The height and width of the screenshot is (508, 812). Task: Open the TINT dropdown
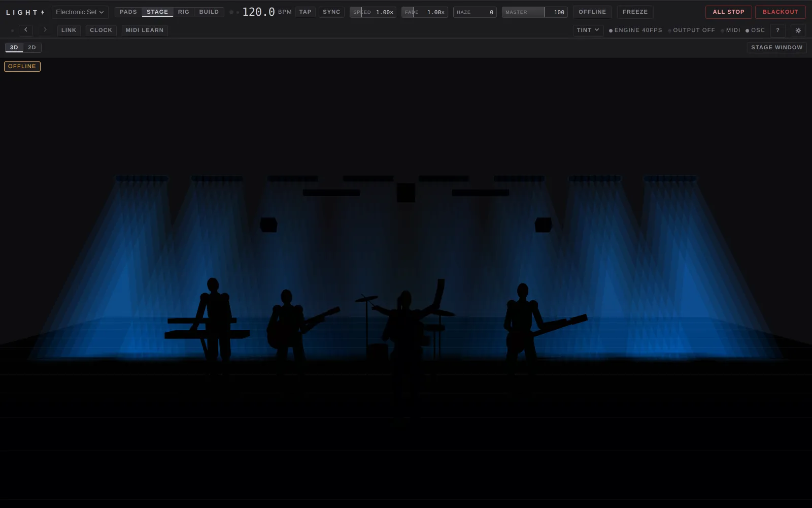pos(588,30)
